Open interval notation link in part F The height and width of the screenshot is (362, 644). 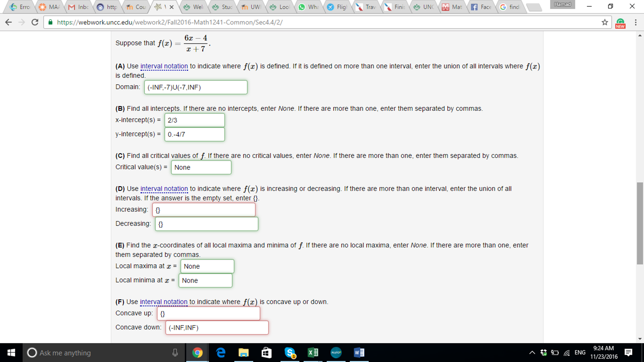[163, 302]
